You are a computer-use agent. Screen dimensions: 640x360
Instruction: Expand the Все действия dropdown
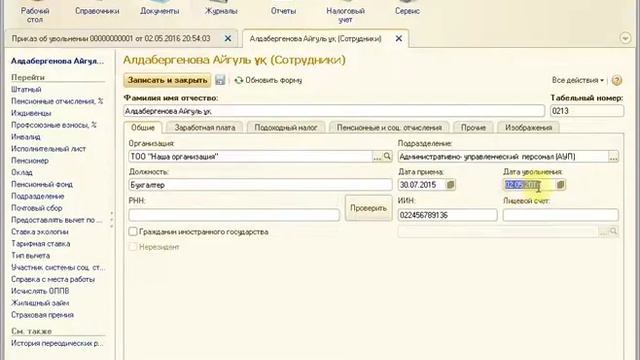tap(578, 80)
